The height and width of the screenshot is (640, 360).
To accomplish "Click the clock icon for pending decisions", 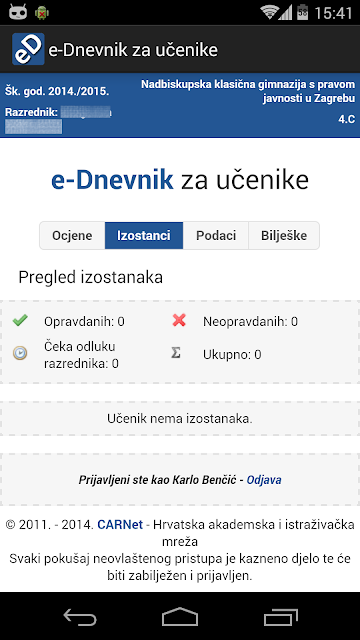I will point(20,353).
